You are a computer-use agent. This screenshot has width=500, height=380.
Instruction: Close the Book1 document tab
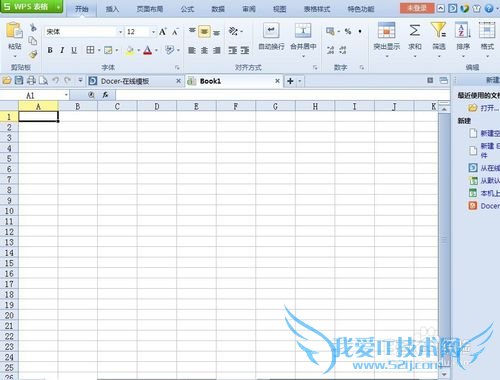(x=277, y=81)
